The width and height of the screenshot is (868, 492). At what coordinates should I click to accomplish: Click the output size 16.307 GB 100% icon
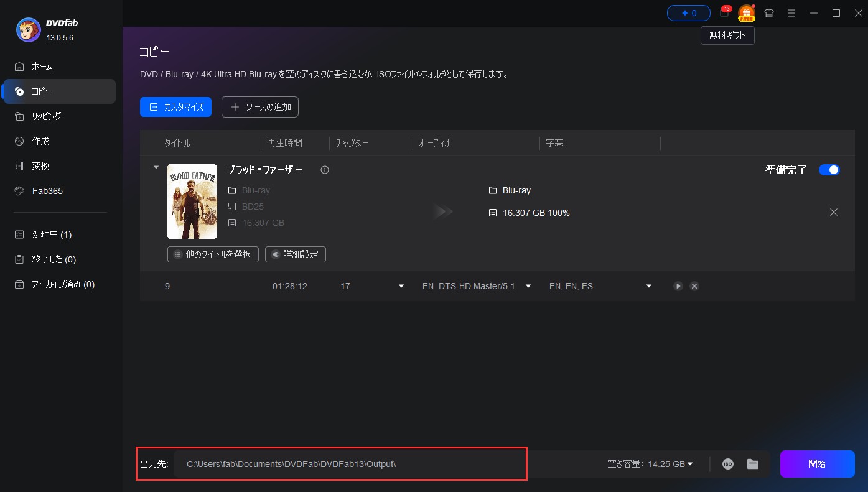[x=493, y=213]
